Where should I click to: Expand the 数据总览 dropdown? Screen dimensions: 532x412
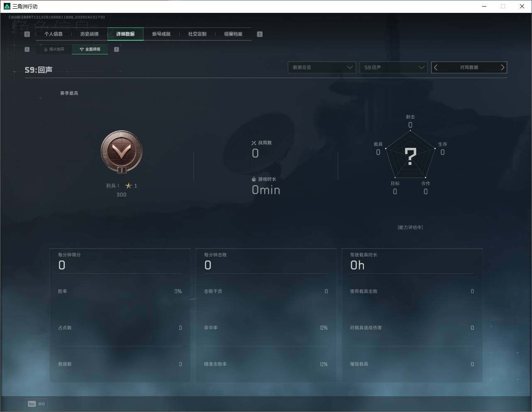[322, 67]
